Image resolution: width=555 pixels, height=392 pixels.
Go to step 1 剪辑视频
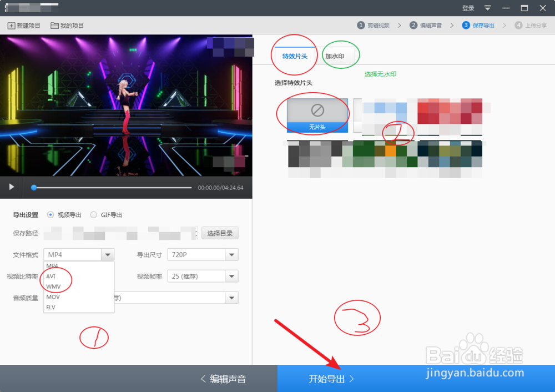point(374,25)
